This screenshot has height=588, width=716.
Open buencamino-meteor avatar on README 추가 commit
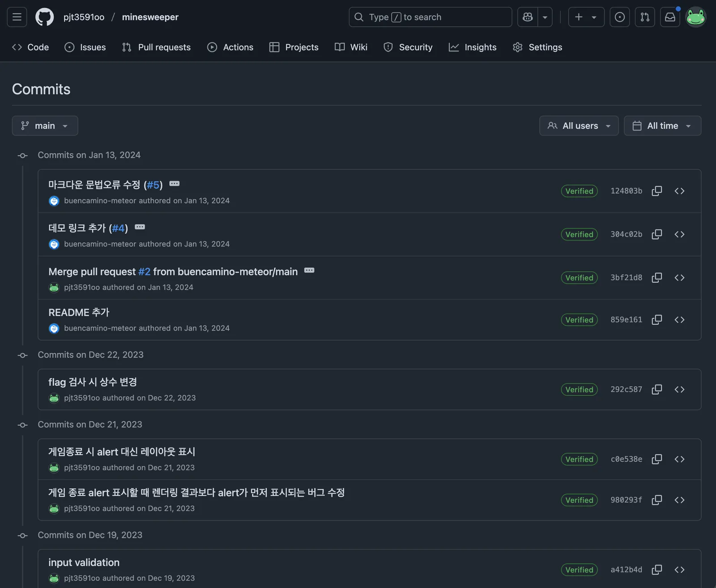(54, 329)
